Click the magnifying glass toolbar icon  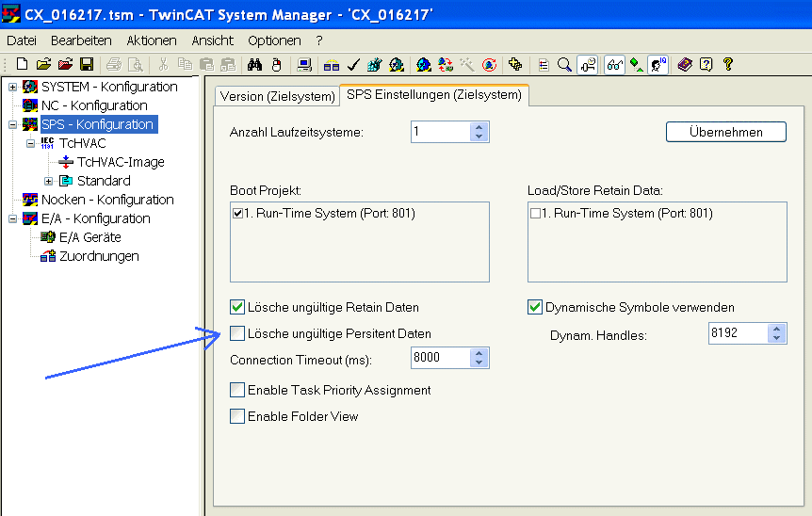[x=564, y=64]
